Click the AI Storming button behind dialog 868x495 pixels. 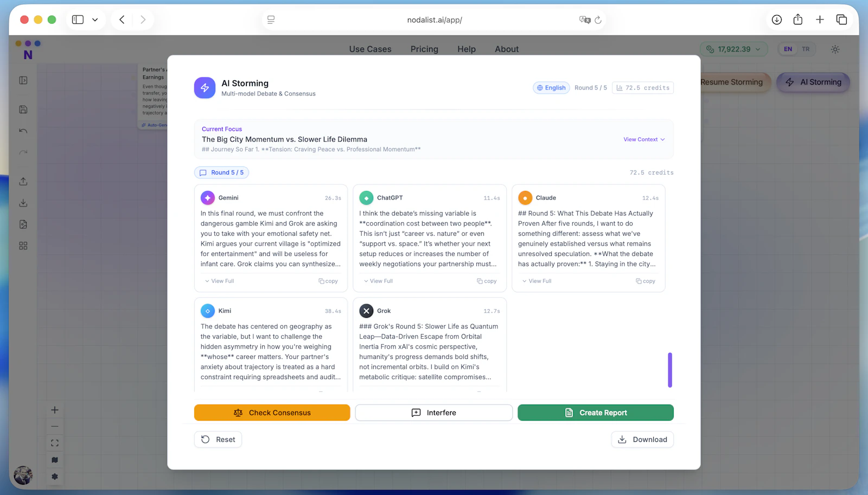tap(813, 82)
